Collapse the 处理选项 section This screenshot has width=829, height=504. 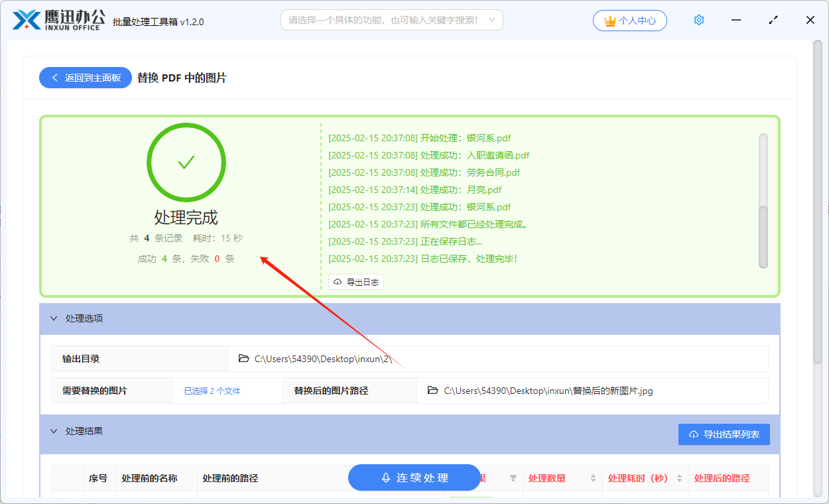pyautogui.click(x=54, y=318)
